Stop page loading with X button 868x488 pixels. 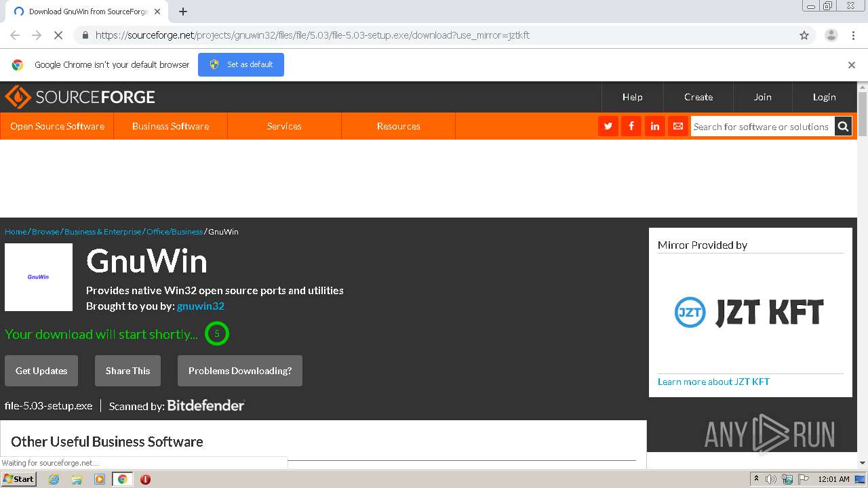58,35
